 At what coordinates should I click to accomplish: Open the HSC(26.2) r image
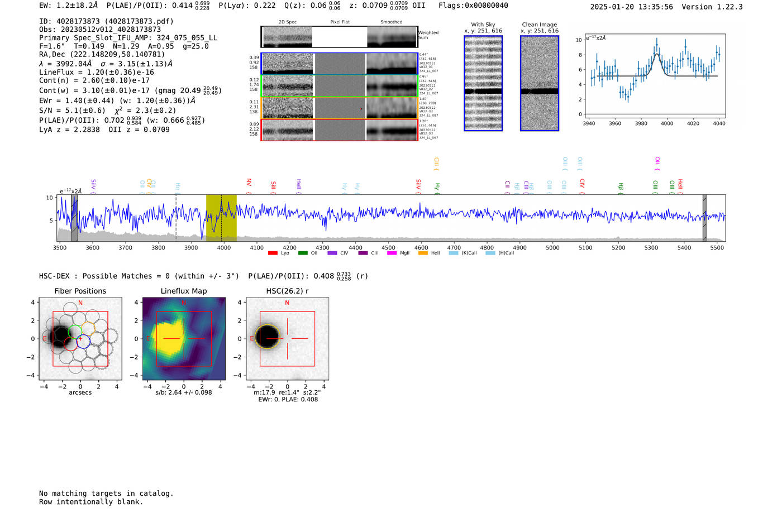click(x=287, y=339)
